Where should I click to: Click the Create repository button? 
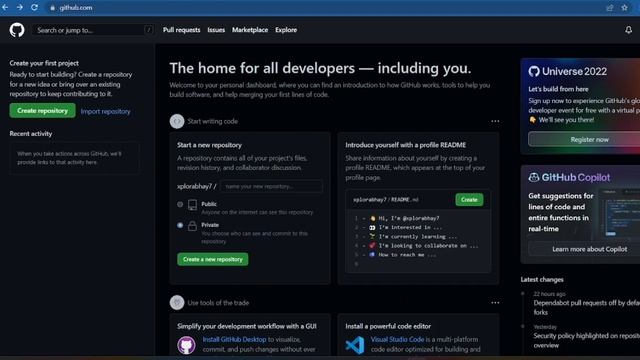pyautogui.click(x=42, y=111)
